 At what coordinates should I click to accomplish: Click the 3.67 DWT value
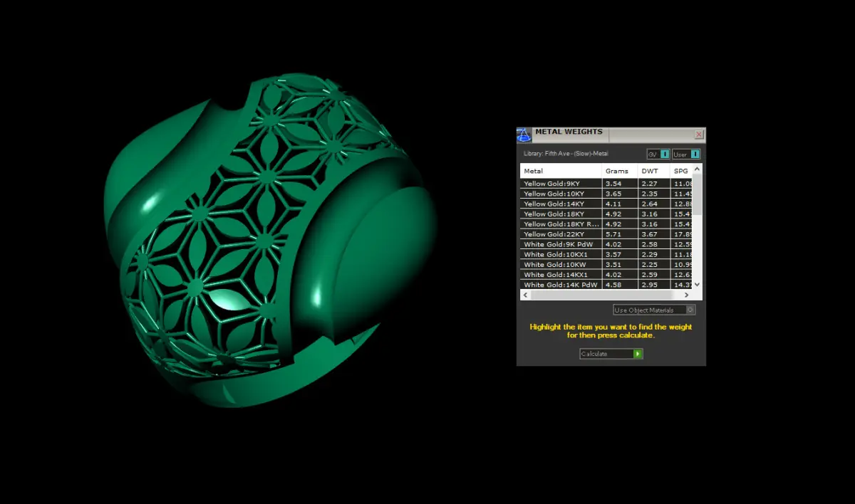pyautogui.click(x=648, y=234)
